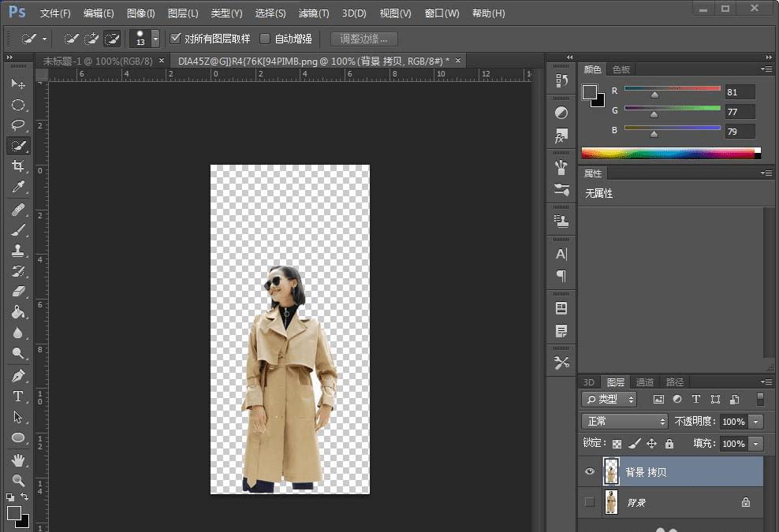Select the Lasso tool

point(17,125)
